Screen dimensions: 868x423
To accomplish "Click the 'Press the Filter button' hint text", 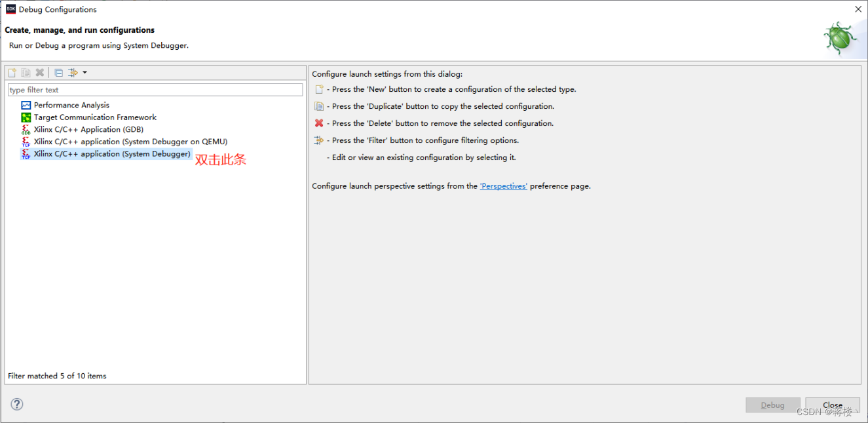I will point(423,140).
